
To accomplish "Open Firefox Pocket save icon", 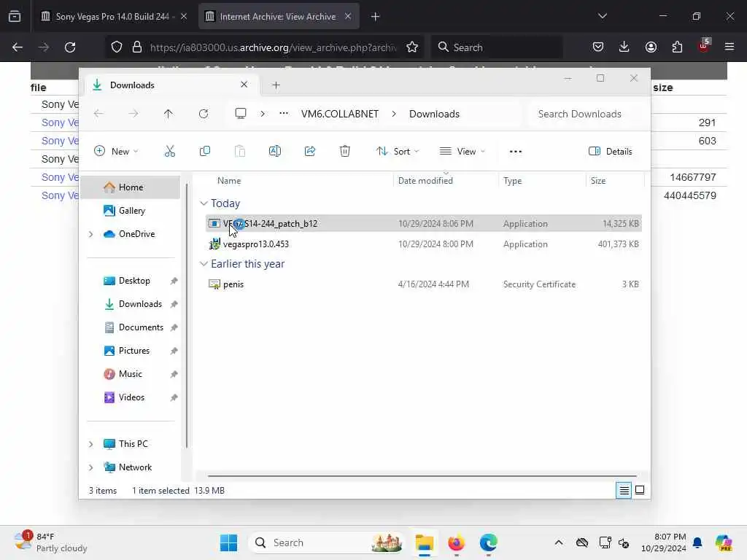I will coord(598,47).
